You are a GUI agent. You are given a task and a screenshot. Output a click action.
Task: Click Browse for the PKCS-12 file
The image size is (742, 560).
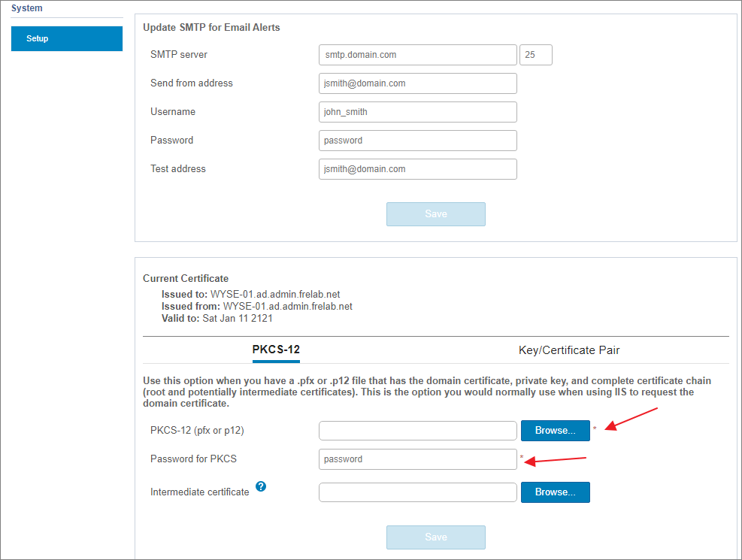[x=555, y=431]
